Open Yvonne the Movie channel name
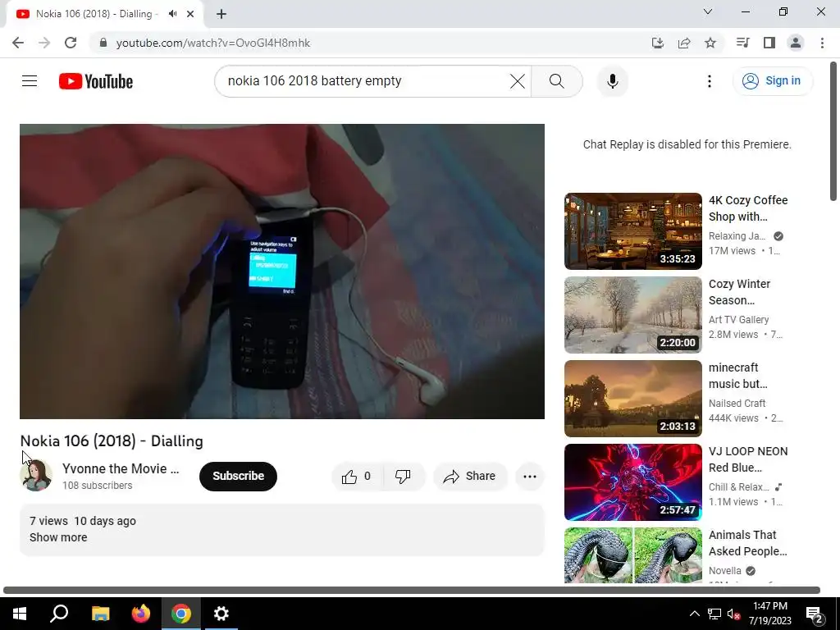This screenshot has height=630, width=840. 121,468
